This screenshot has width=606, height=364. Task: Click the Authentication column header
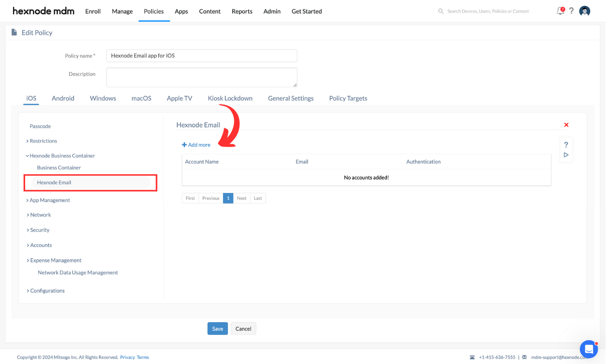pos(423,162)
